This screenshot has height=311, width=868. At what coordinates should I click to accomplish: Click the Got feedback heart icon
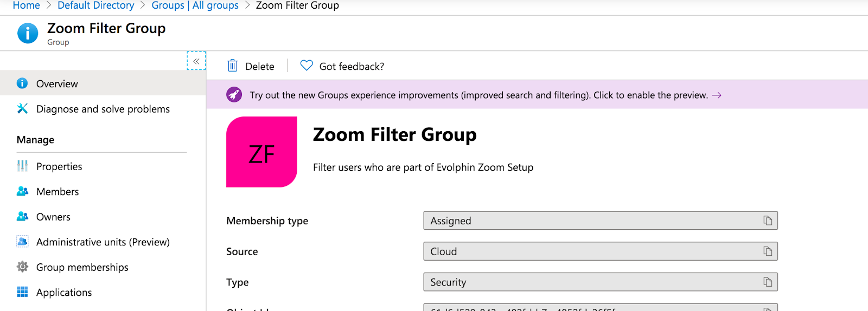click(307, 66)
